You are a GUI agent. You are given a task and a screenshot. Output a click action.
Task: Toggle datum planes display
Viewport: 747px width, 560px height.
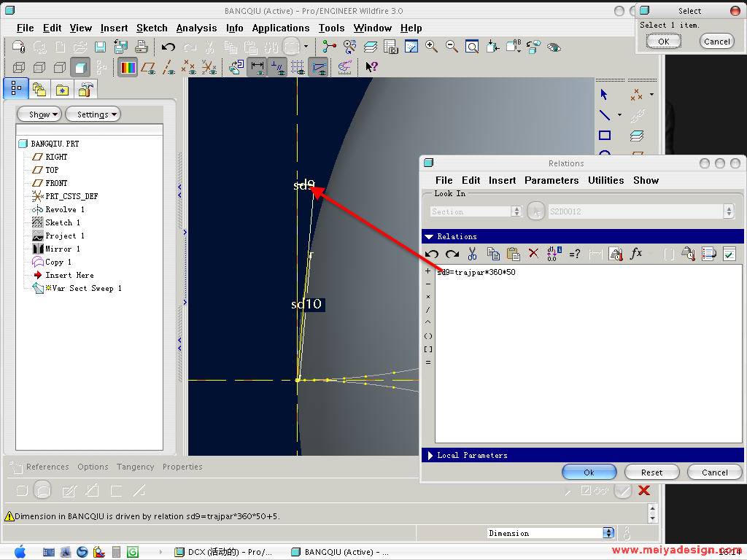point(149,68)
